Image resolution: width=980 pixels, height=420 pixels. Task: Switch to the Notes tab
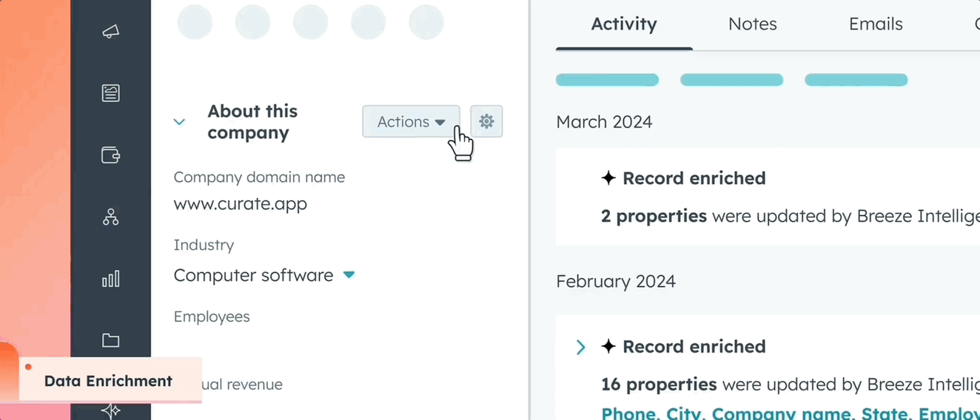753,24
